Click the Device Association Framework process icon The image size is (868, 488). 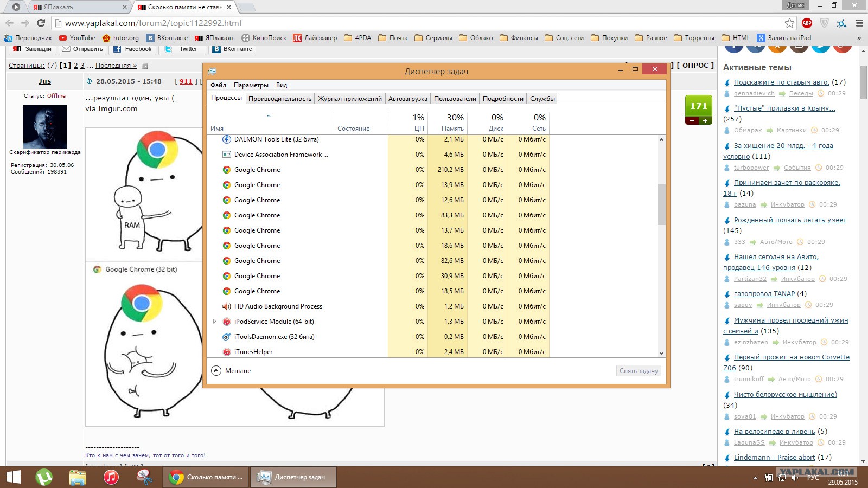click(227, 155)
